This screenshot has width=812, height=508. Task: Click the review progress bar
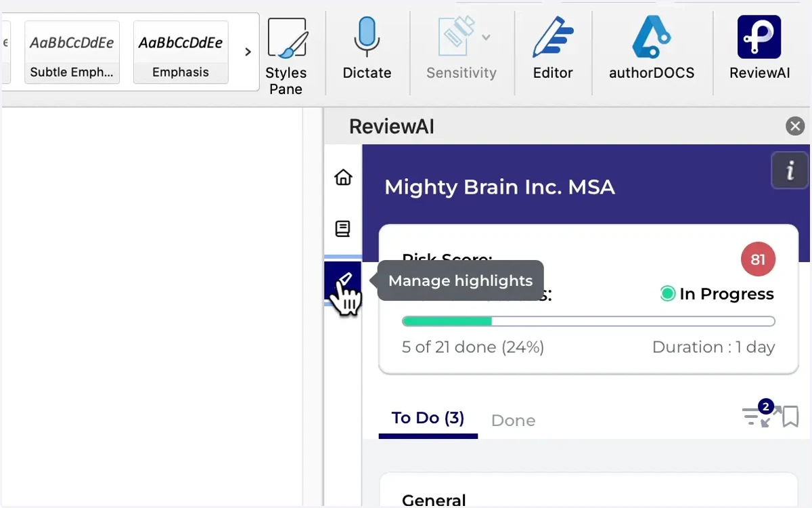588,321
